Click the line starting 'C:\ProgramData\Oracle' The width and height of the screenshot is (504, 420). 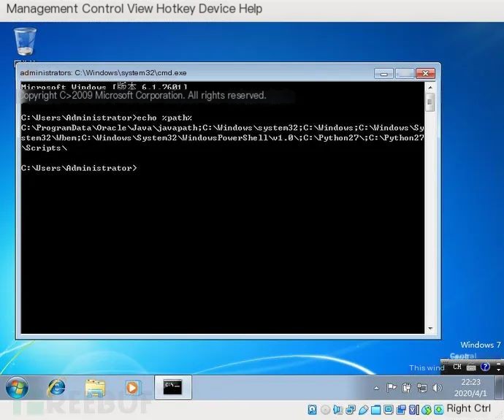[223, 128]
